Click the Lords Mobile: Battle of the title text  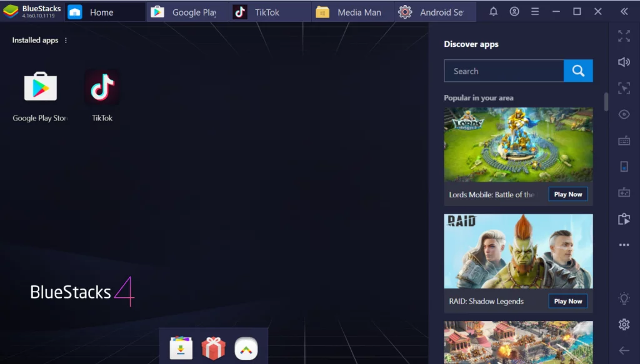(491, 195)
